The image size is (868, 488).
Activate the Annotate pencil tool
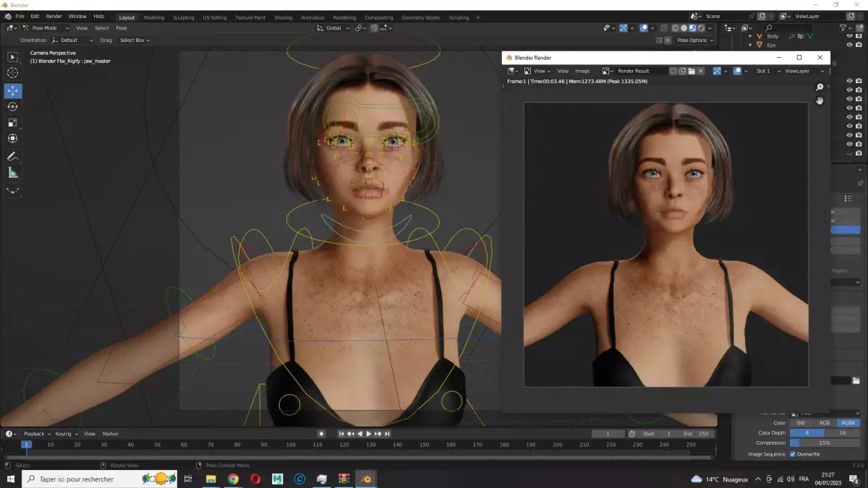pos(13,156)
